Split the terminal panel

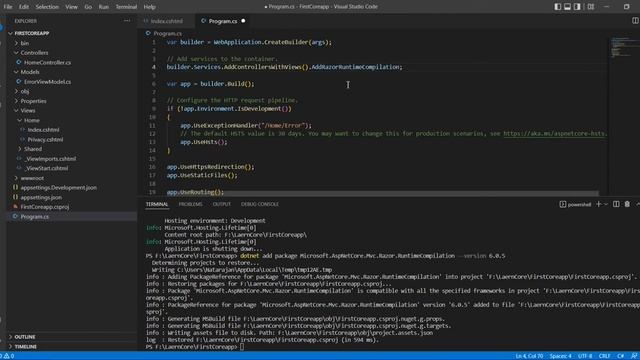616,204
